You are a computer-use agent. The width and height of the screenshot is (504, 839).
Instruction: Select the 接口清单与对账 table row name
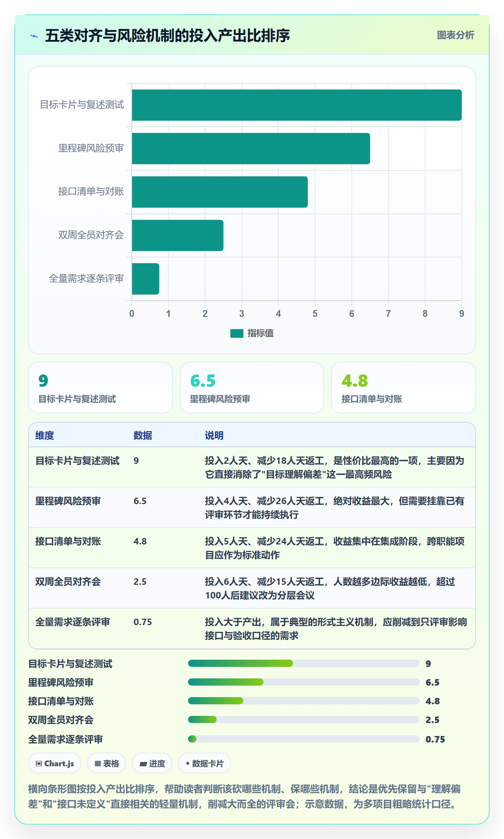tap(68, 541)
